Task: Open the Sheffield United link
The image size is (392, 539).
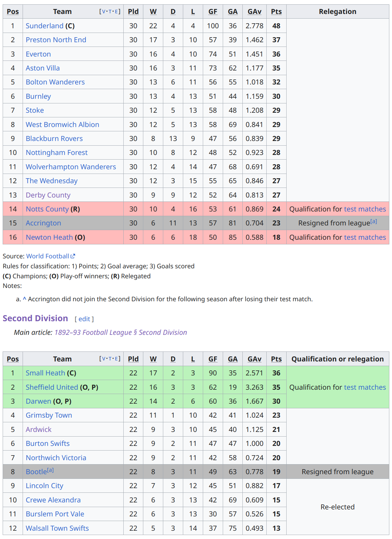Action: (x=52, y=387)
